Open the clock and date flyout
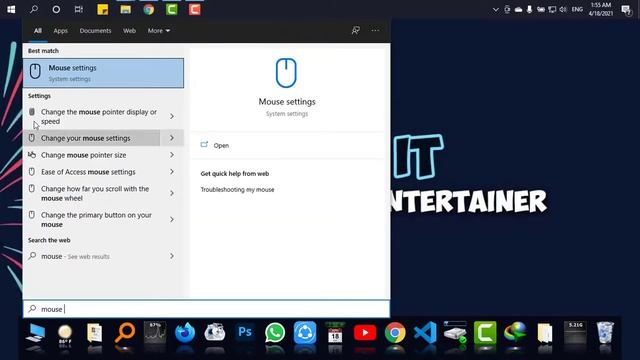 pos(601,9)
